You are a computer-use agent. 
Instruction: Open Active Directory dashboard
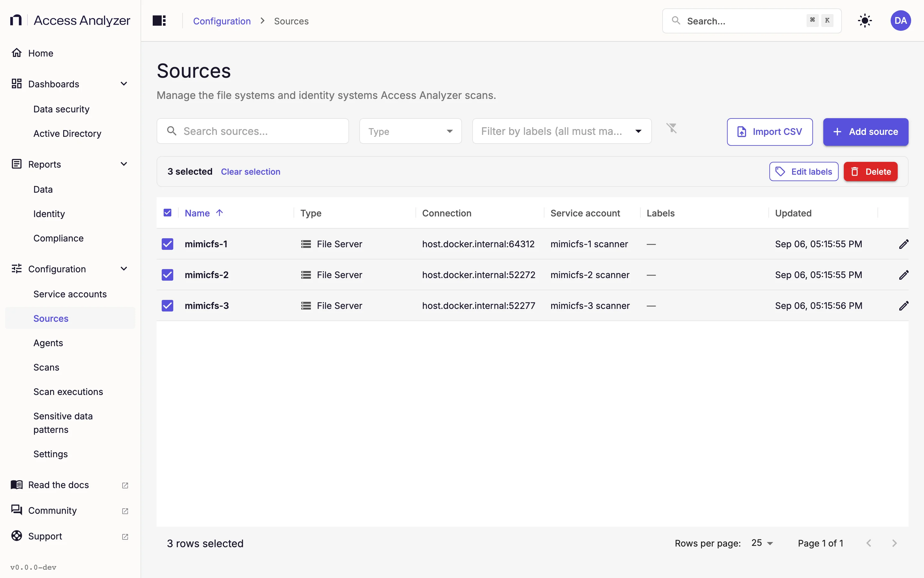pyautogui.click(x=67, y=133)
